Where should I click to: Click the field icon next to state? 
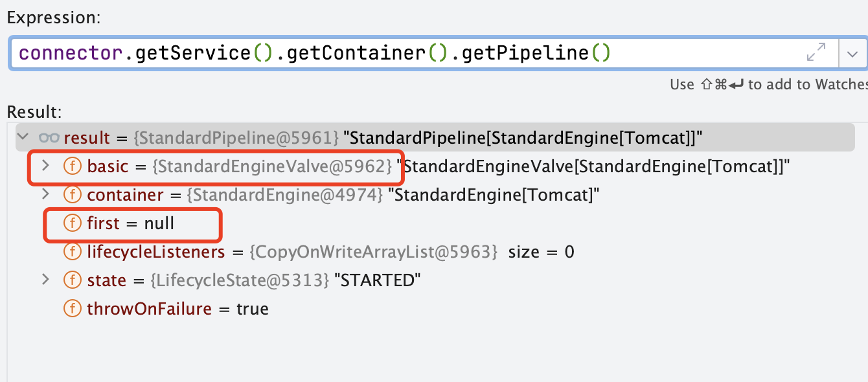pyautogui.click(x=71, y=280)
